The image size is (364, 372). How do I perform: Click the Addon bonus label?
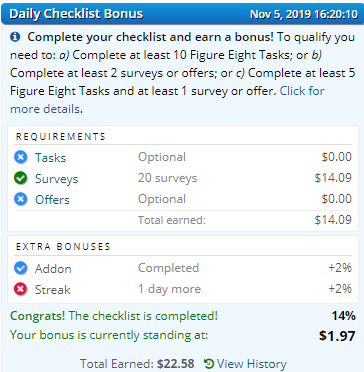[x=53, y=269]
